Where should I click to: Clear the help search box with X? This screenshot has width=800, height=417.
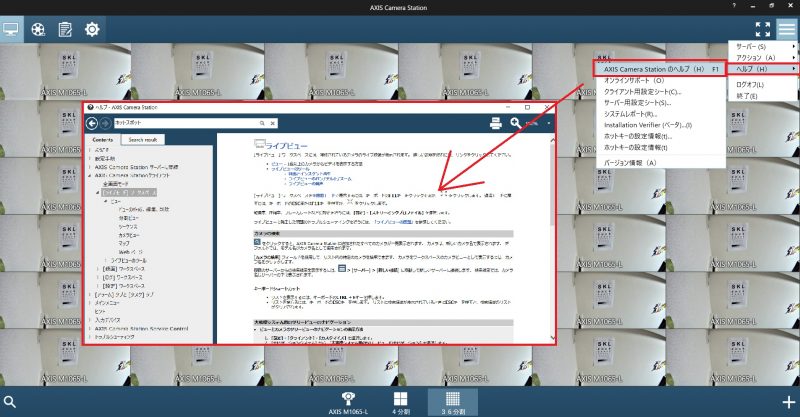coord(273,123)
